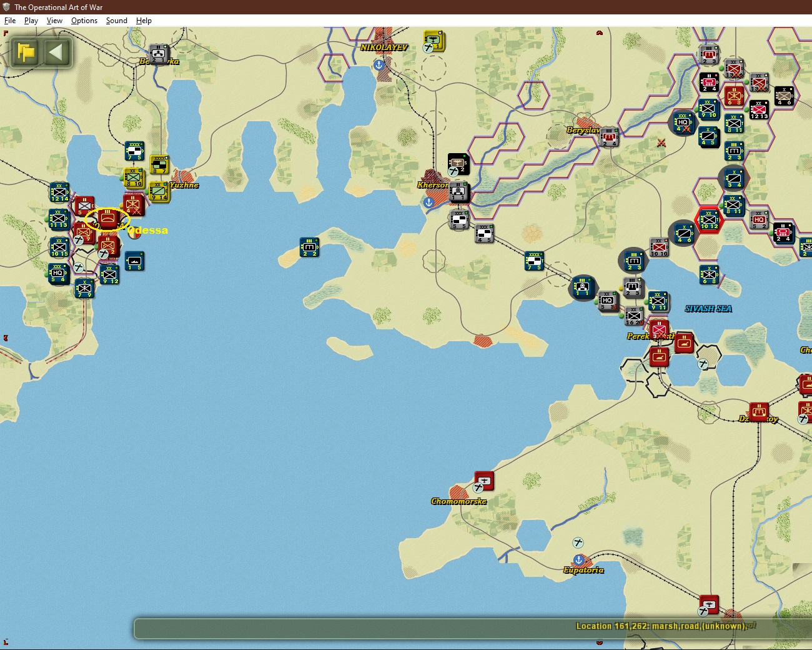Select the red infantry unit marked 5 at Odessa
This screenshot has width=812, height=650.
coord(84,206)
